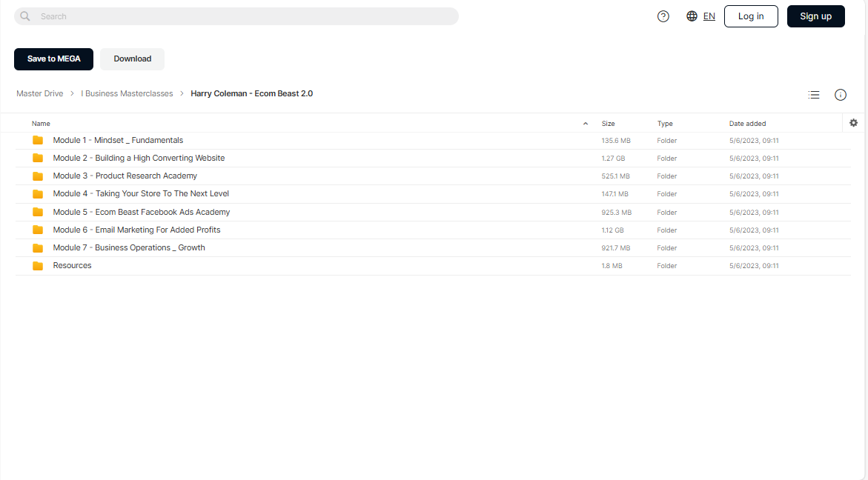Screen dimensions: 868x480
Task: Select Module 5 - Ecom Beast Facebook Ads Academy
Action: (141, 212)
